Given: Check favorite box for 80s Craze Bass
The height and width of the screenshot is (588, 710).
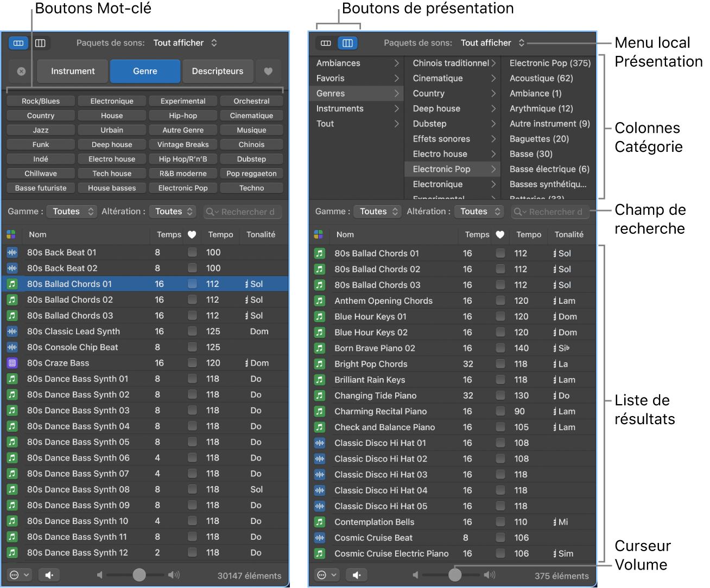Looking at the screenshot, I should 192,363.
